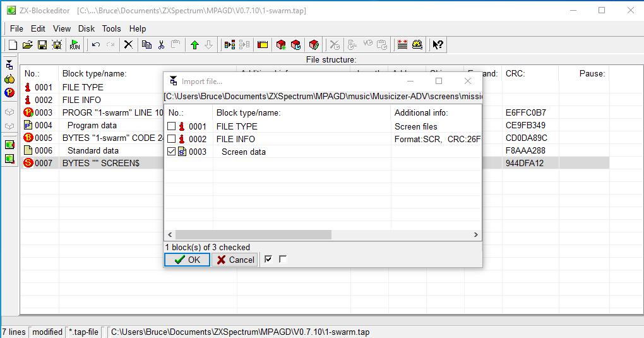Click the Copy pages icon
644x338 pixels.
coord(146,44)
